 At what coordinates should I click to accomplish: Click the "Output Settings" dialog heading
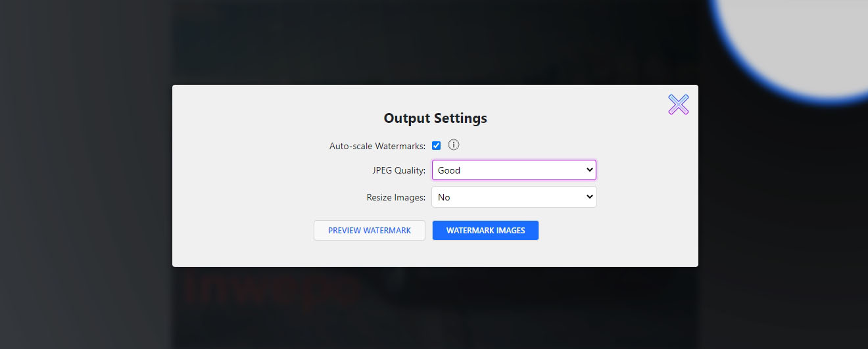coord(435,118)
